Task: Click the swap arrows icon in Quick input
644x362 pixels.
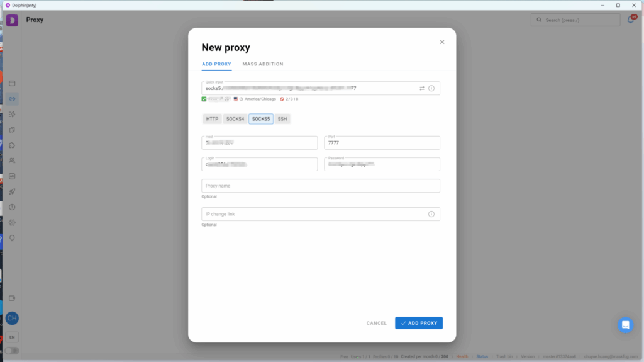Action: point(422,88)
